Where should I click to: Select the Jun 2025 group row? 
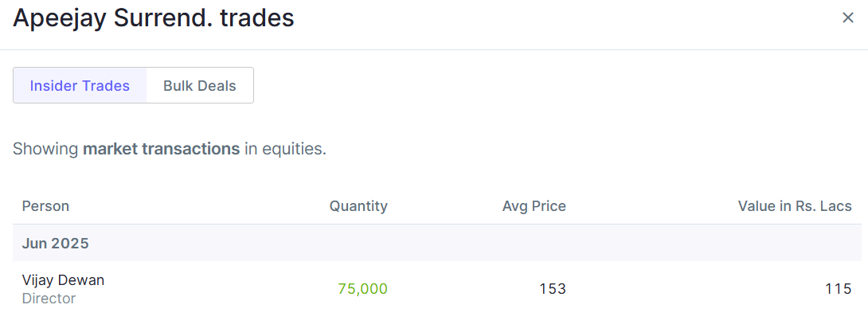click(56, 244)
